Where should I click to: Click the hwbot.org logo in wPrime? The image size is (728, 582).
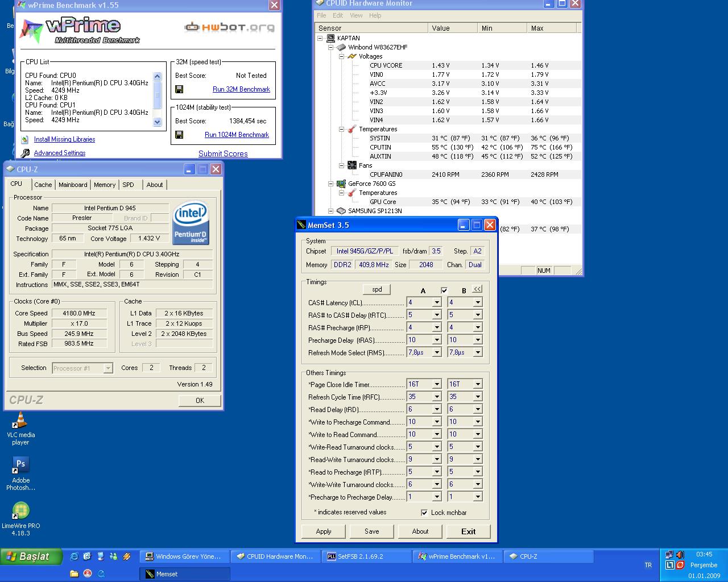229,27
